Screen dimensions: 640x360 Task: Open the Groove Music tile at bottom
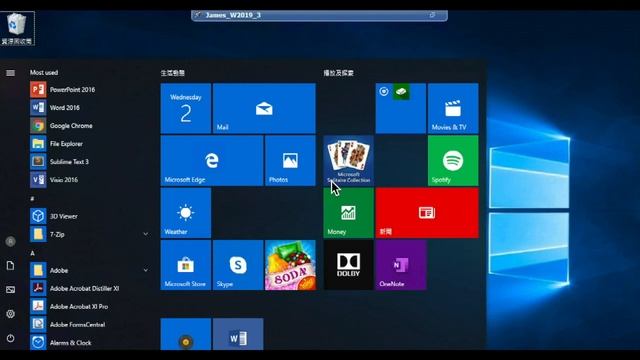click(186, 334)
